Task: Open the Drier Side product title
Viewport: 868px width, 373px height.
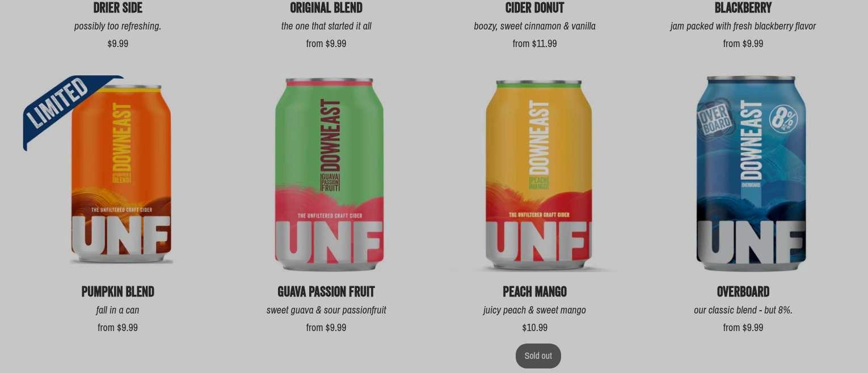Action: [x=118, y=8]
